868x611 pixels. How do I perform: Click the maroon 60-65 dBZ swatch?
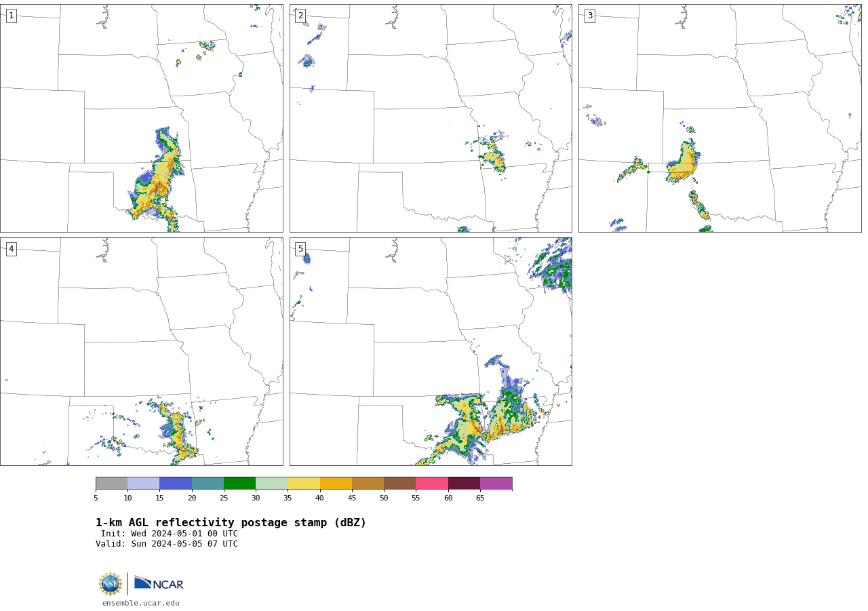[x=464, y=484]
